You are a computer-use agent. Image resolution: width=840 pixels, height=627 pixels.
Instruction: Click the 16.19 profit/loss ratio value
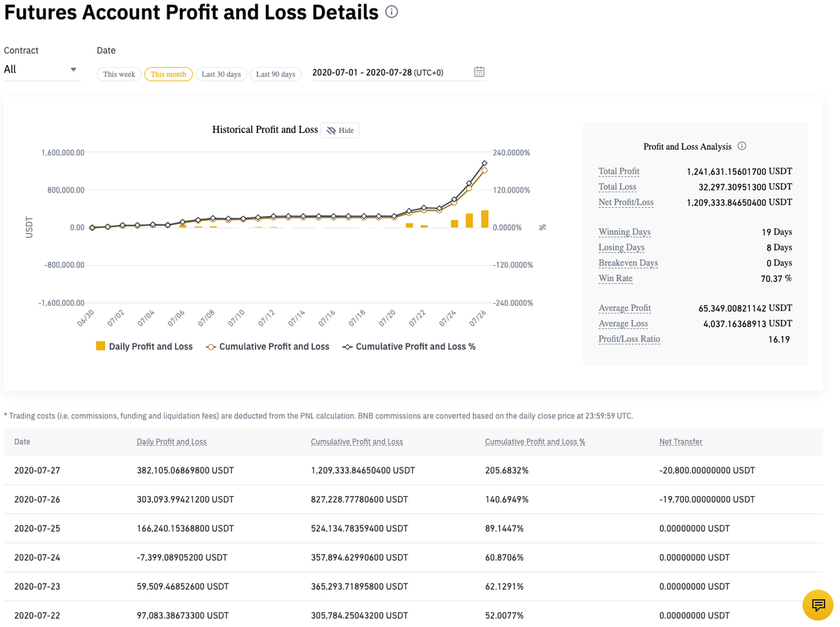click(780, 339)
